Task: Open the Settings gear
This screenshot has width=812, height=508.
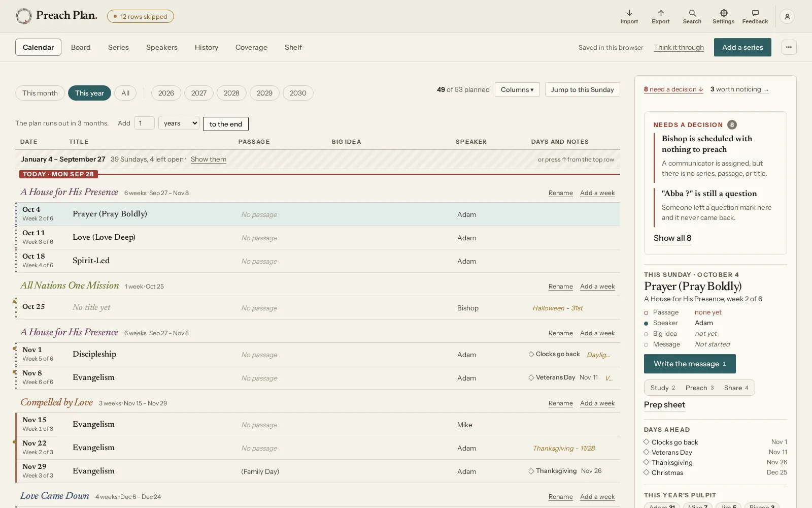Action: [x=723, y=16]
